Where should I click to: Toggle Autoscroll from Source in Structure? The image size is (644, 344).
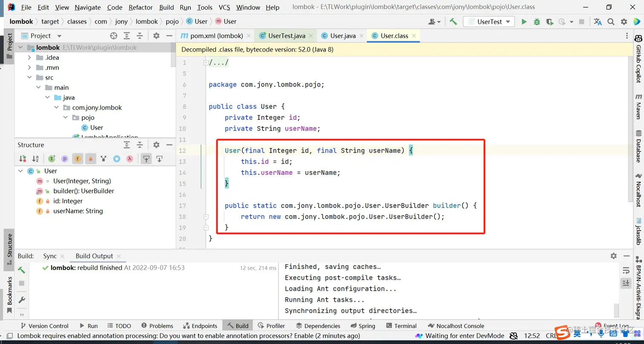(159, 159)
